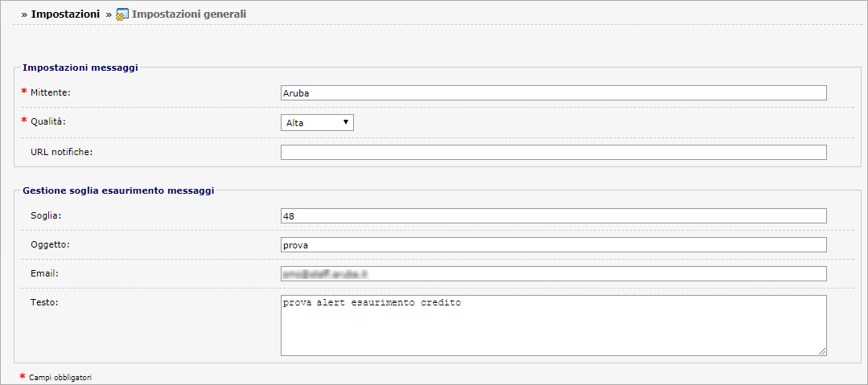Viewport: 868px width, 385px height.
Task: Focus the Soglia field showing 48
Action: coord(553,215)
